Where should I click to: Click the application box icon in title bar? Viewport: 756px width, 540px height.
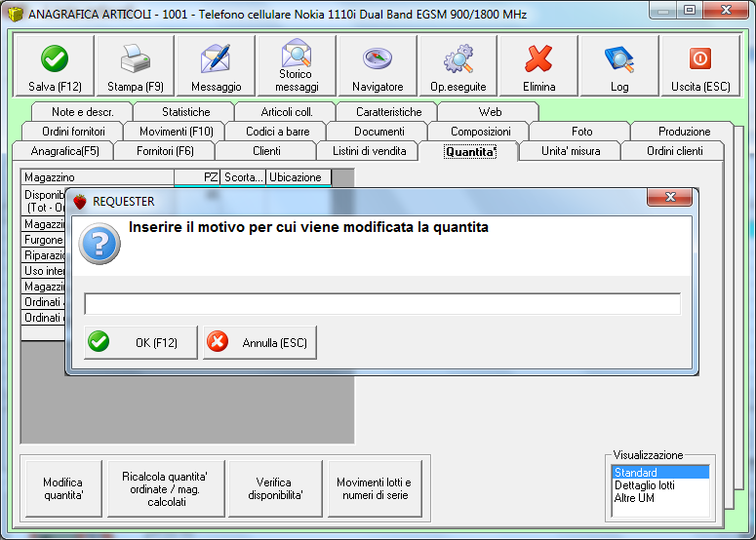(16, 14)
